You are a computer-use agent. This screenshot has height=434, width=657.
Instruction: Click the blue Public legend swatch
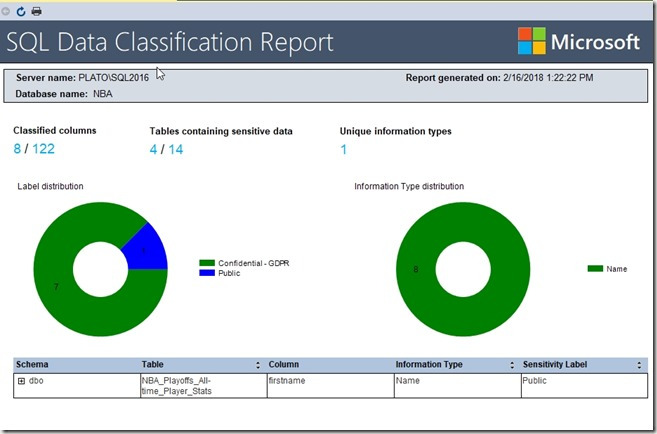click(207, 273)
